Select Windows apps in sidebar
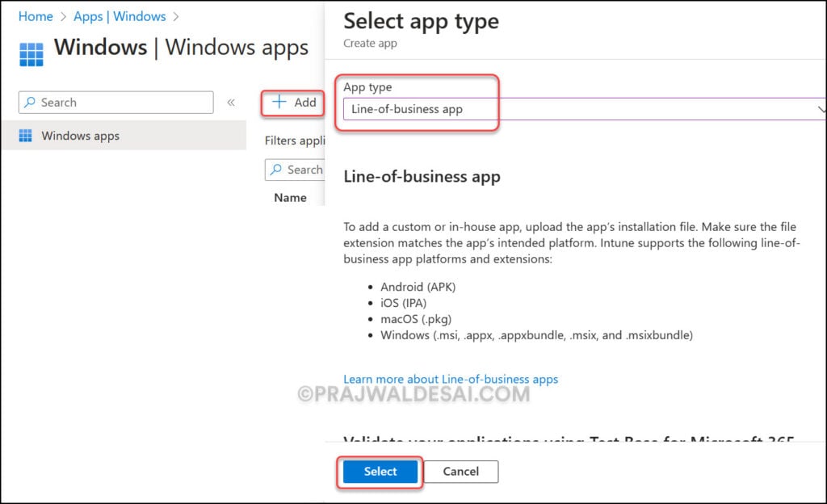Screen dimensions: 827x504 pos(124,136)
